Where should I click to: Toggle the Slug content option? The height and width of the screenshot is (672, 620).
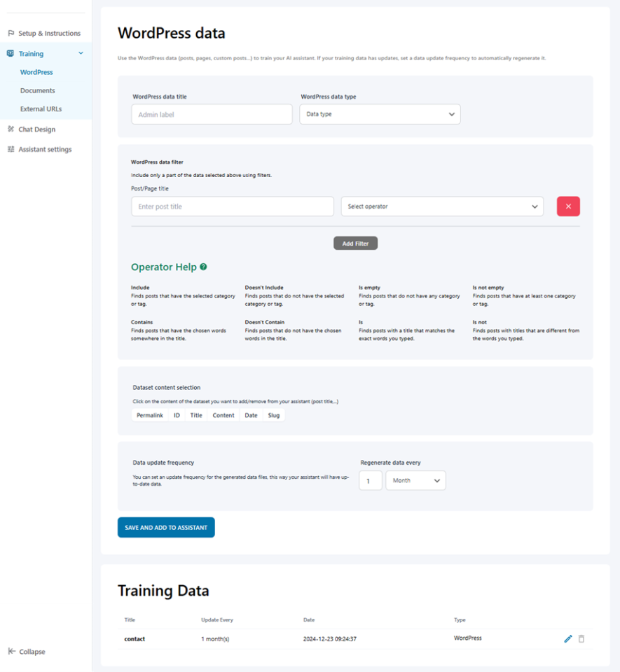[274, 415]
